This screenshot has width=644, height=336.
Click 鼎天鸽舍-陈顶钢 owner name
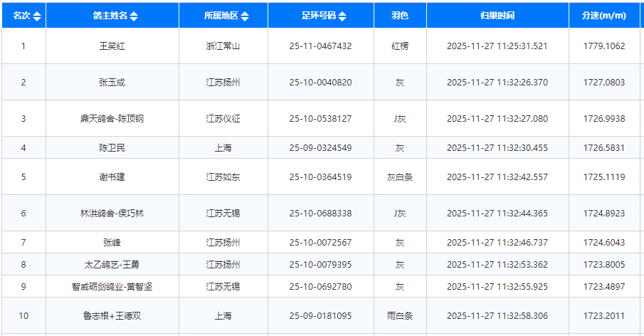112,119
